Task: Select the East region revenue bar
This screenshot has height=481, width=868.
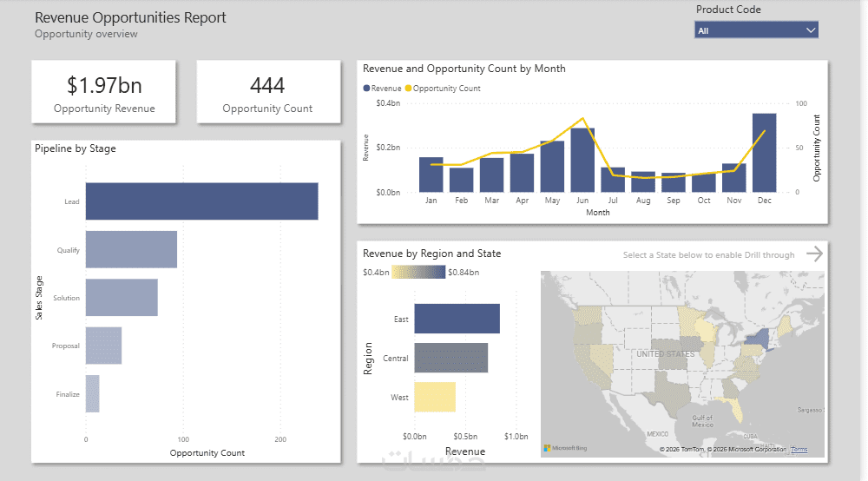Action: (457, 319)
